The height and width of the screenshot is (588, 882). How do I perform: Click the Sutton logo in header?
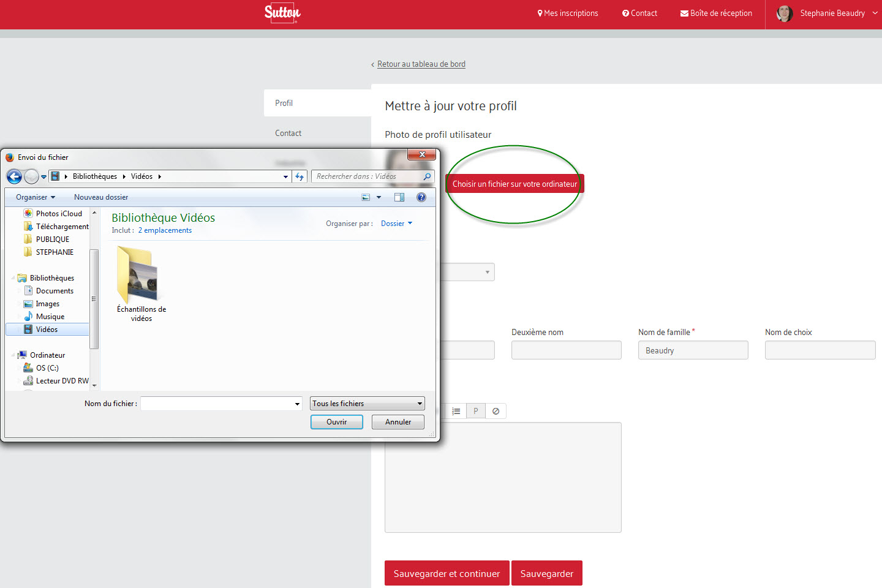[x=282, y=13]
